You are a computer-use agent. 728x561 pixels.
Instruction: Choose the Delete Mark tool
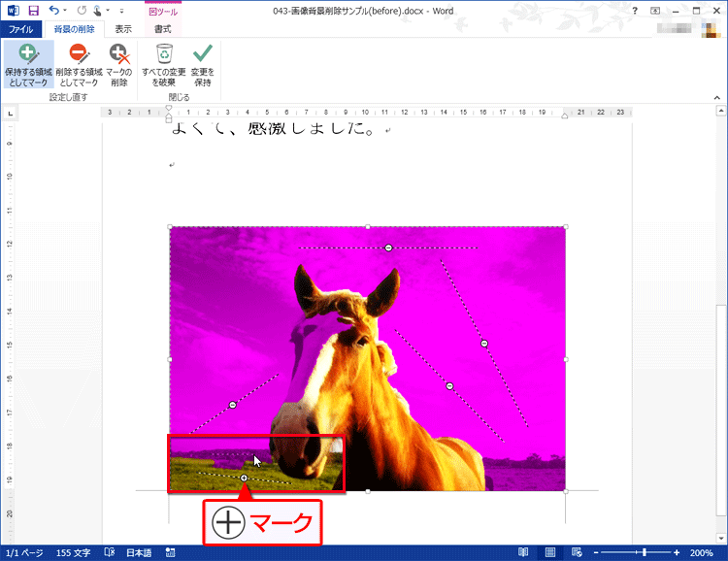[x=118, y=64]
